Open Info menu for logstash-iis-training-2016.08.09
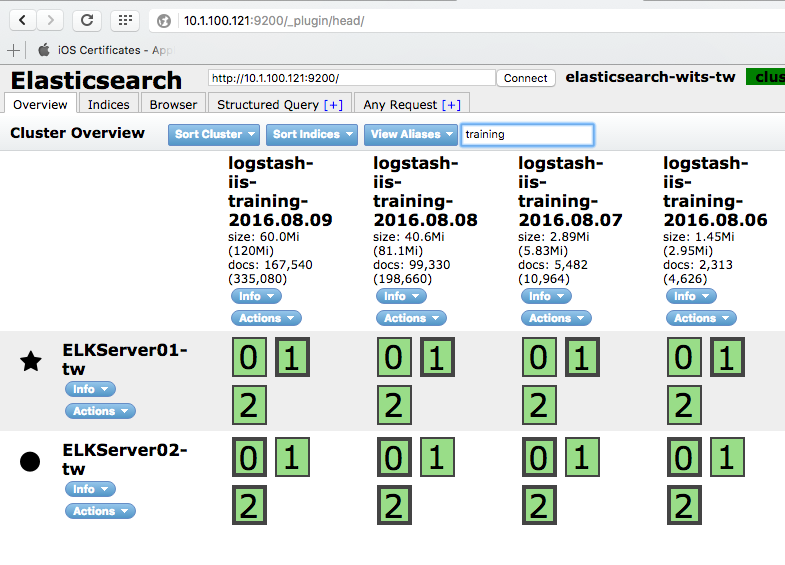The height and width of the screenshot is (565, 785). click(x=256, y=296)
